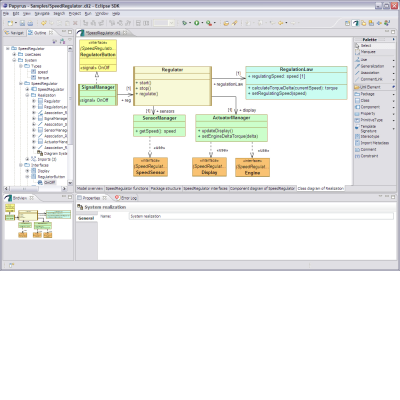Open the SpeedRegulator interfaces diagram tab
The image size is (400, 400).
click(206, 189)
